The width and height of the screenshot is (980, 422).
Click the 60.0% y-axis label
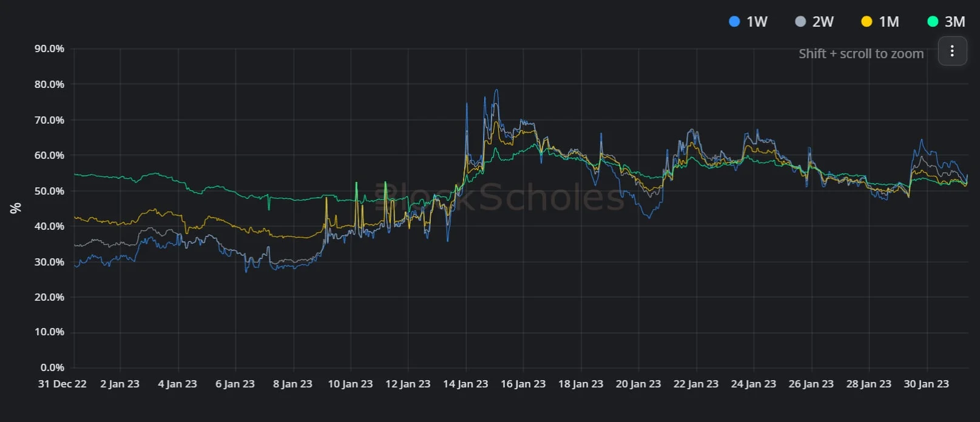click(x=49, y=155)
